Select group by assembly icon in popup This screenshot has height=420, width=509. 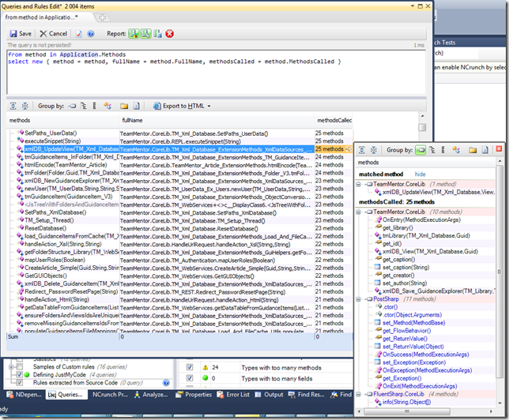click(x=420, y=149)
